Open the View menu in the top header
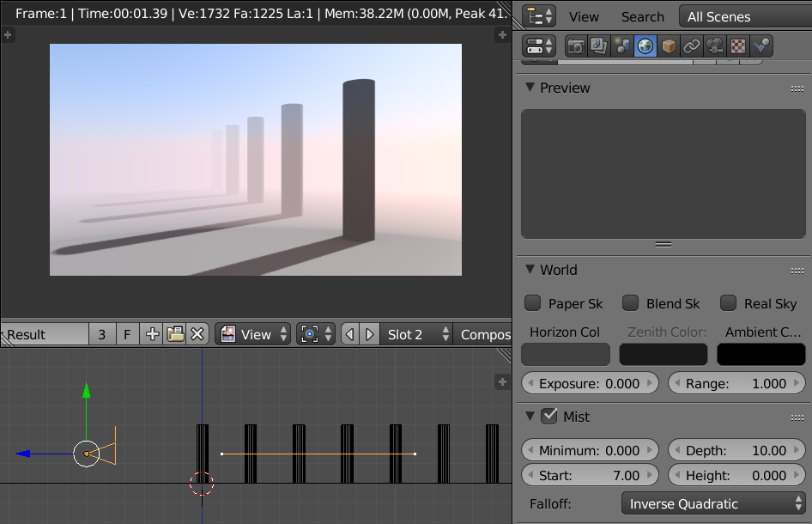This screenshot has height=524, width=812. coord(583,16)
